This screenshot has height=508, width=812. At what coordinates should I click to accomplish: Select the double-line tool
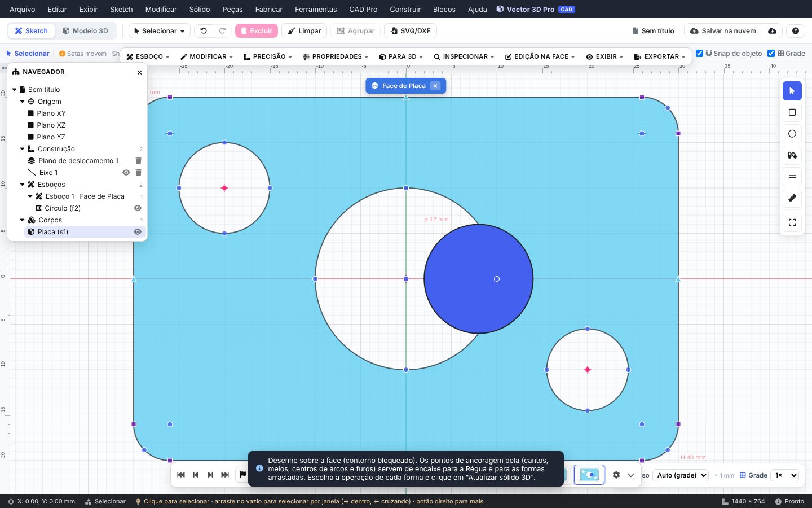point(792,177)
